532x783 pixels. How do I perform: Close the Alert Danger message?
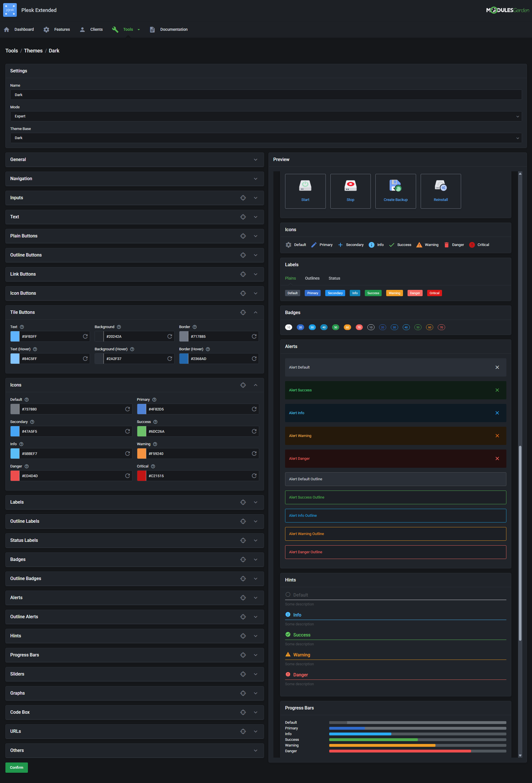[497, 459]
